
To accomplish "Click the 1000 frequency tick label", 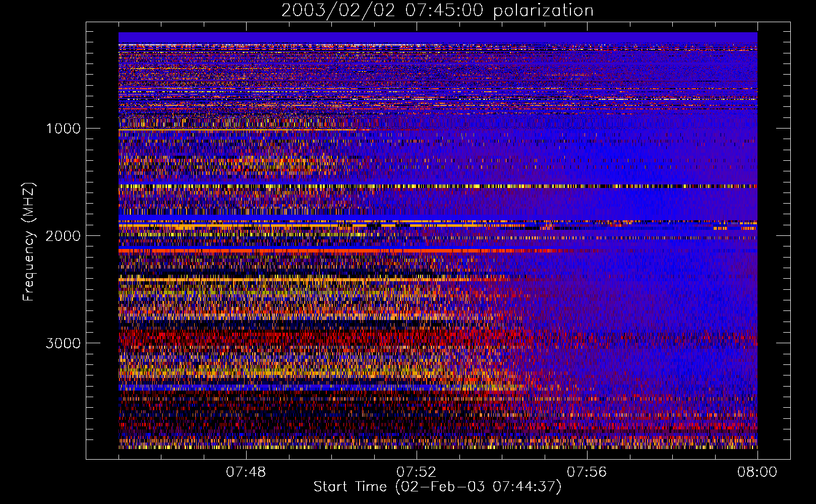I will (x=64, y=129).
